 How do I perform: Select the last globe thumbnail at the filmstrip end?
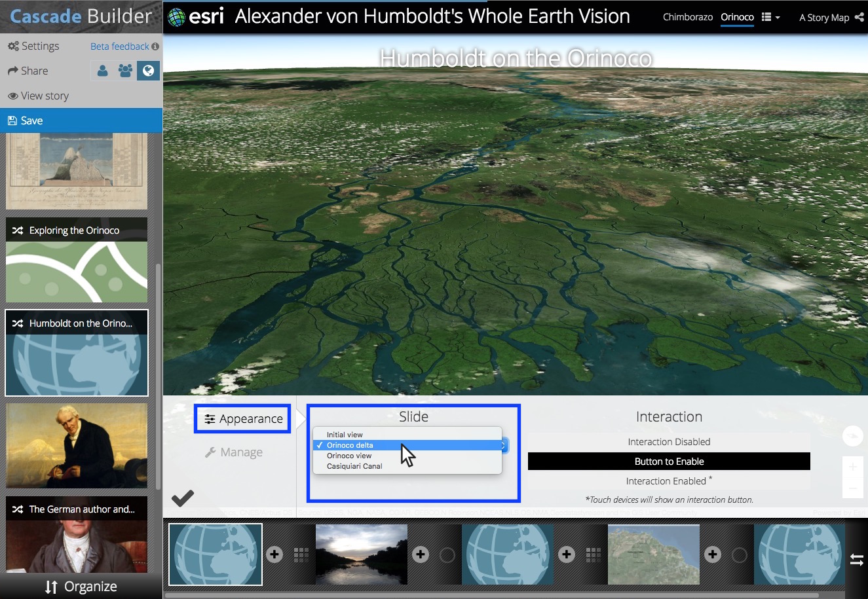[799, 554]
